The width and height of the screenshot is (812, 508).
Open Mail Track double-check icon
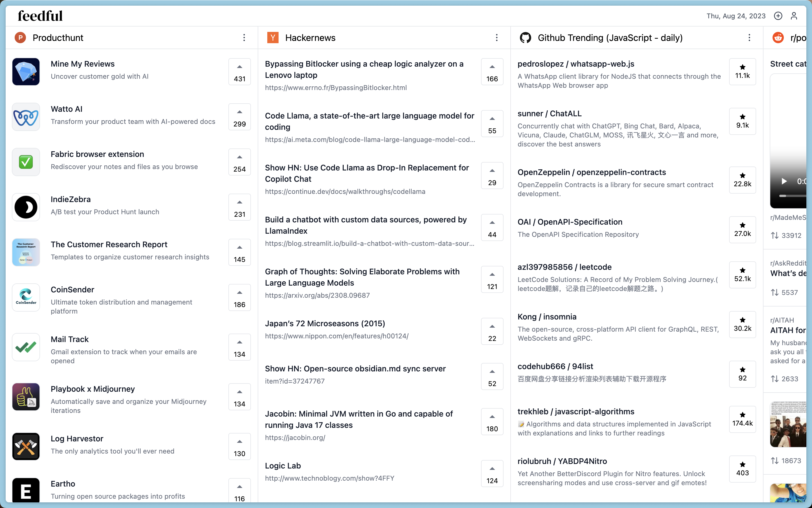click(x=26, y=347)
